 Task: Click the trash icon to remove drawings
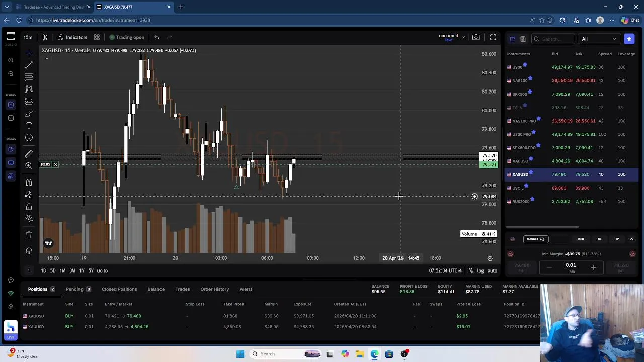coord(29,235)
